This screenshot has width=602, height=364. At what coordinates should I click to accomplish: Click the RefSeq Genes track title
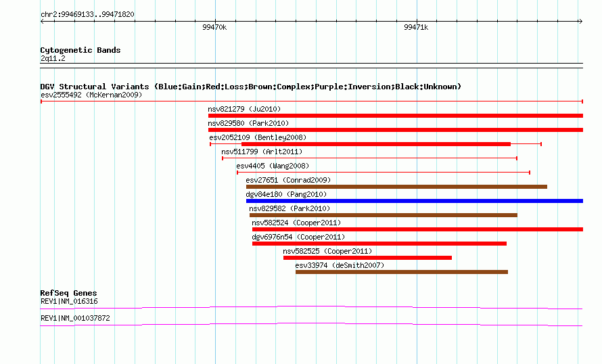point(68,293)
